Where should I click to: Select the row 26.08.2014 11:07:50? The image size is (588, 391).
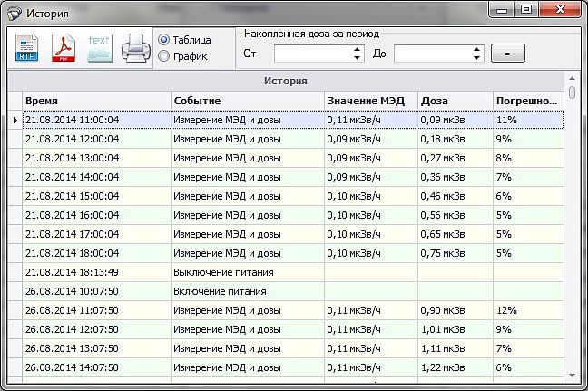coord(293,310)
